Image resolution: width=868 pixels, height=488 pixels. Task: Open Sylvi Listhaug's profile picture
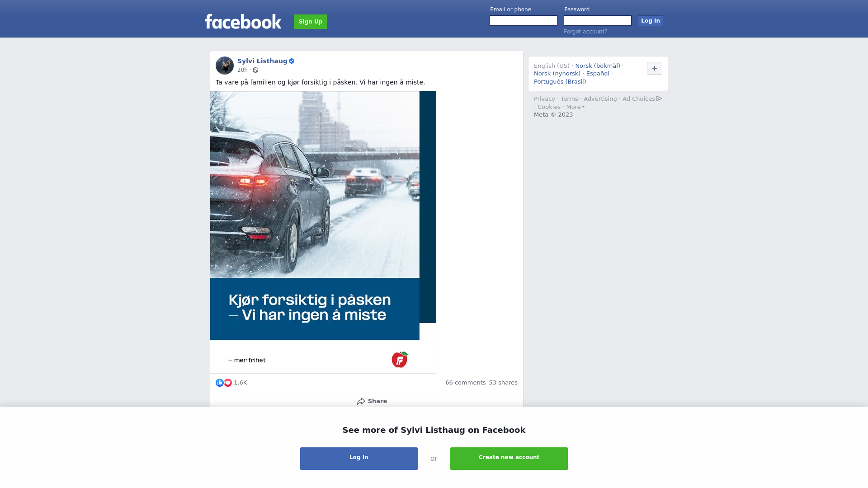tap(225, 66)
